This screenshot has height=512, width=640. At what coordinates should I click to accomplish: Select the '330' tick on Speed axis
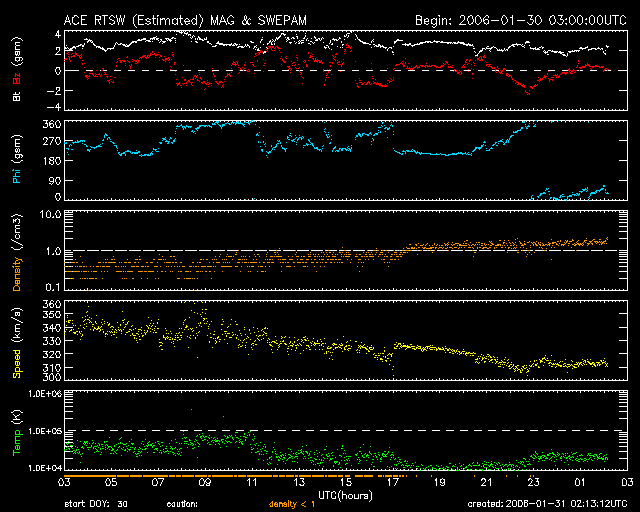52,341
